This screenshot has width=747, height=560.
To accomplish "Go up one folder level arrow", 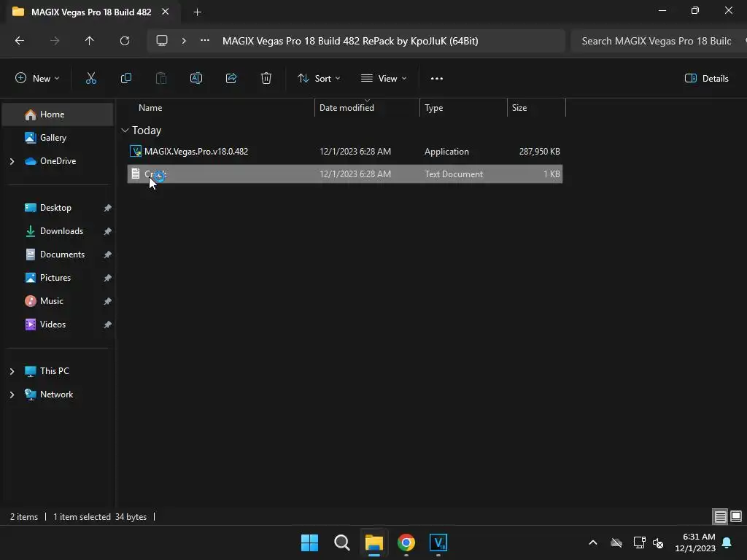I will click(90, 41).
